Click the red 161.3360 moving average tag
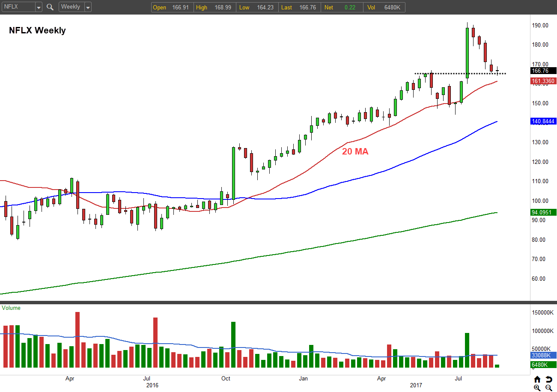 [x=543, y=81]
